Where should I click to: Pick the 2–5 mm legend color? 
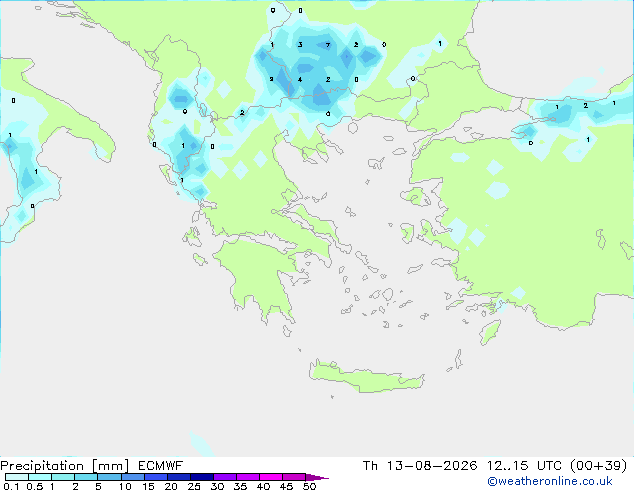pos(86,477)
